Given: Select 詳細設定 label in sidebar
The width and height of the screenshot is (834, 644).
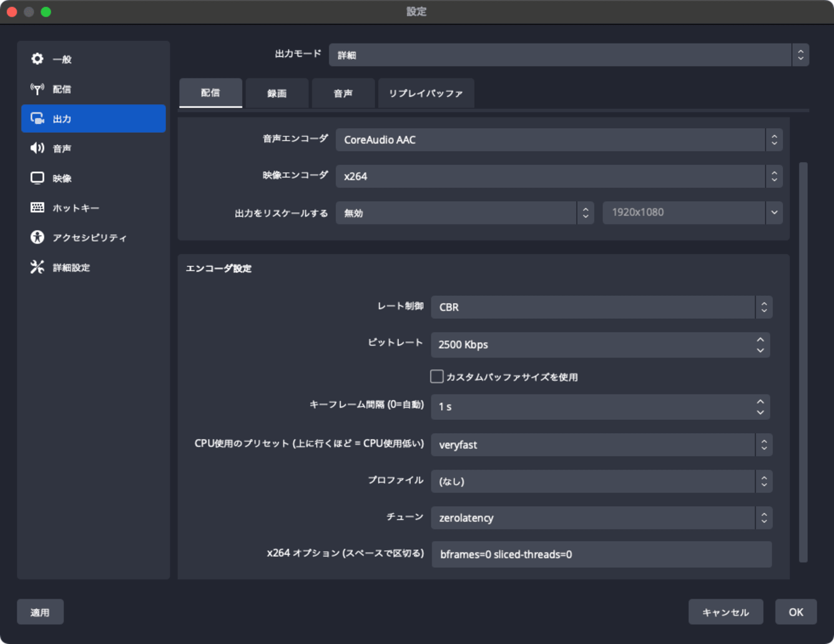Looking at the screenshot, I should [x=71, y=268].
